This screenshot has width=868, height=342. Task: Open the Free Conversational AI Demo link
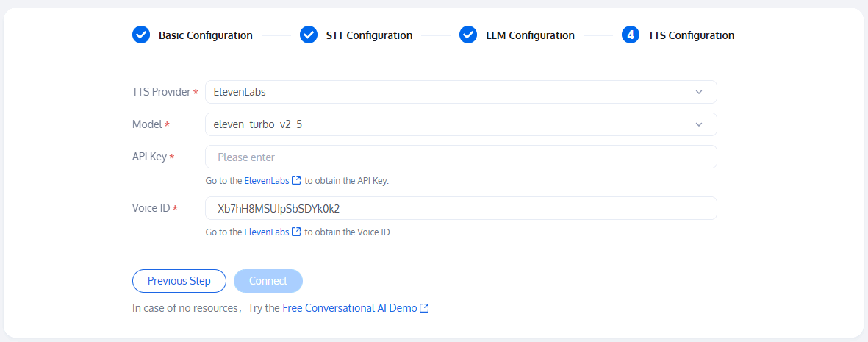tap(349, 308)
